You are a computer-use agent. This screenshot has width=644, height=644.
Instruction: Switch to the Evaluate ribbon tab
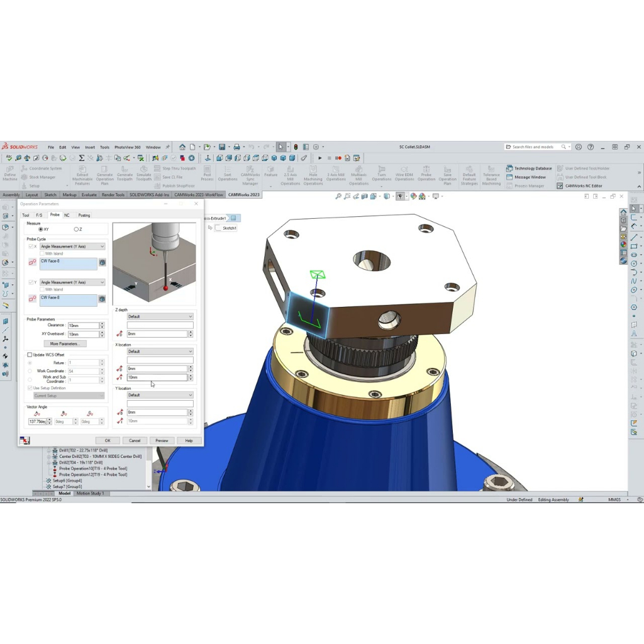point(89,195)
